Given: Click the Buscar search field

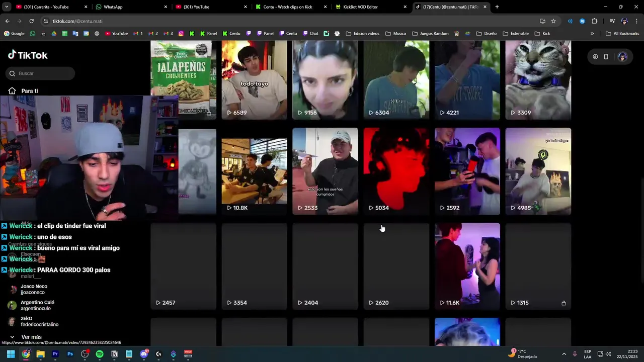Looking at the screenshot, I should pos(41,73).
